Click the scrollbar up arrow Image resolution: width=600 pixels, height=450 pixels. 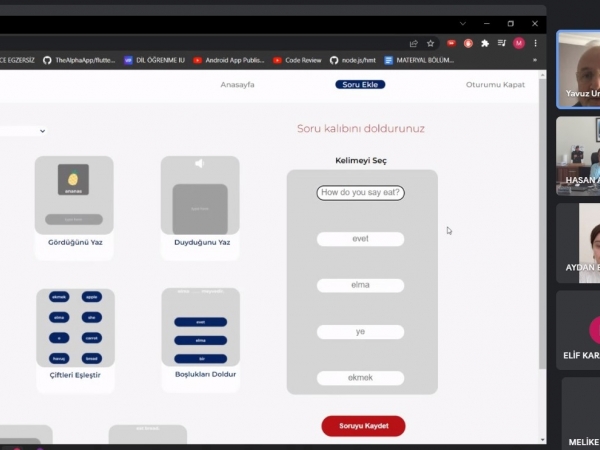(x=542, y=75)
